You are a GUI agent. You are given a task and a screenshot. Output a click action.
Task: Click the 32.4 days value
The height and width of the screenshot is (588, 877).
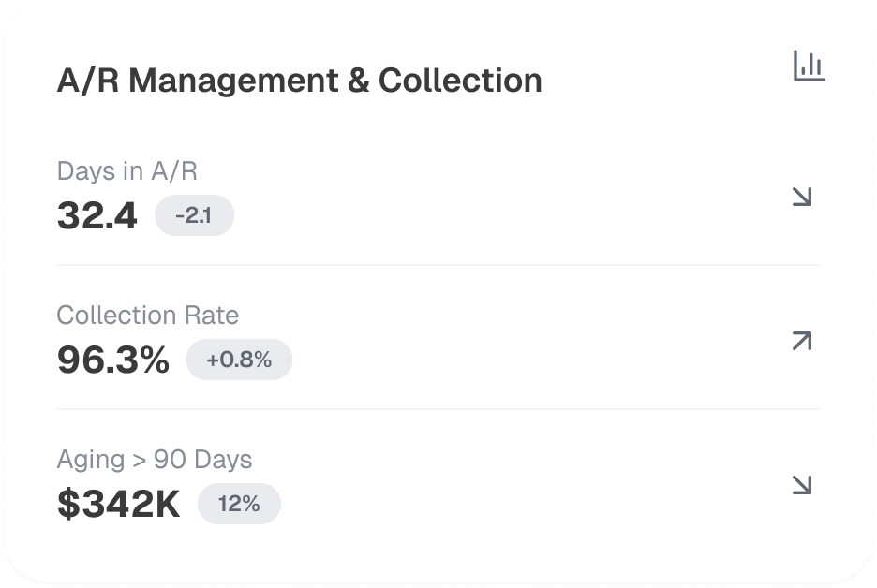[97, 216]
